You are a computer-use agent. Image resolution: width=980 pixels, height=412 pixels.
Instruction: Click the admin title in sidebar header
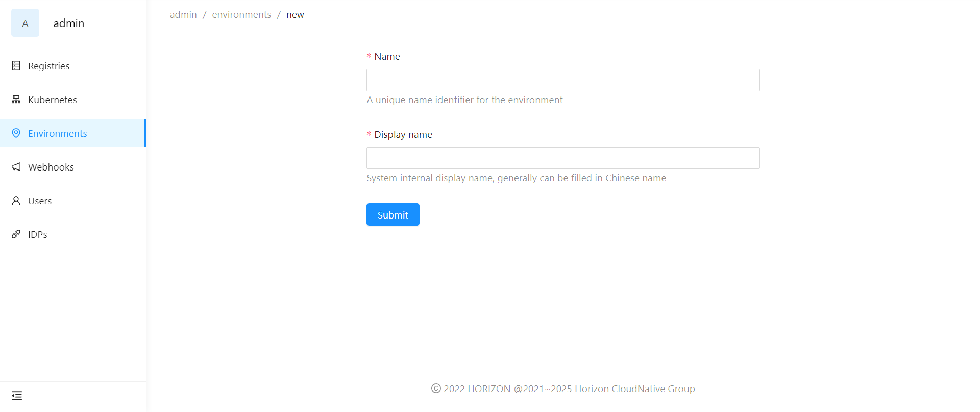(69, 23)
